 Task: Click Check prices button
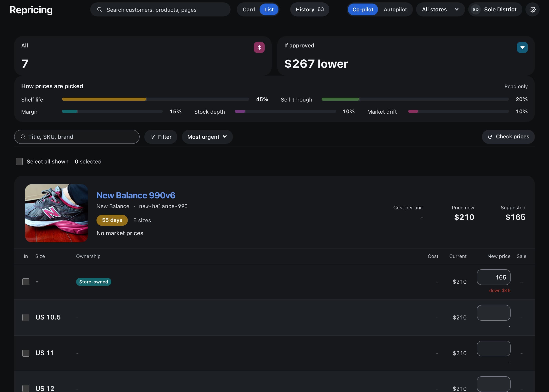point(508,137)
